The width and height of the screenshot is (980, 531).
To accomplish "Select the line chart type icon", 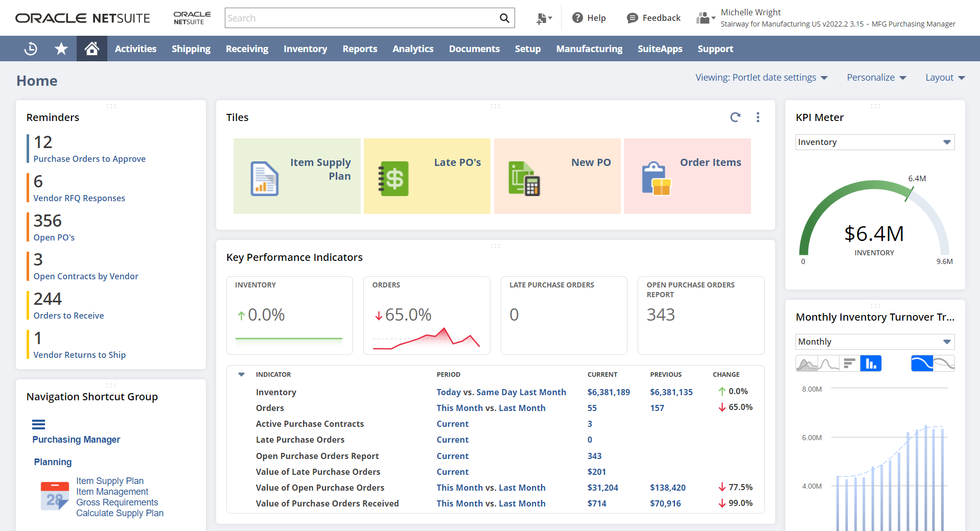I will click(x=828, y=364).
